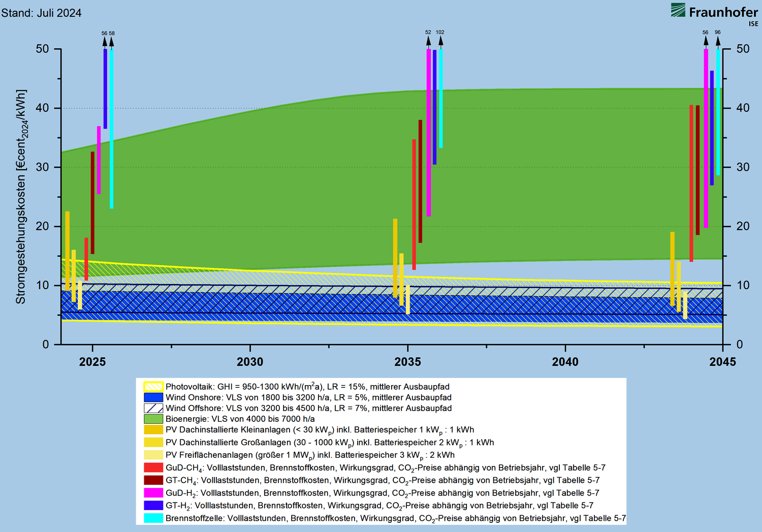Select the Bioenergie green legend swatch
Screen dimensions: 762x532
click(153, 419)
